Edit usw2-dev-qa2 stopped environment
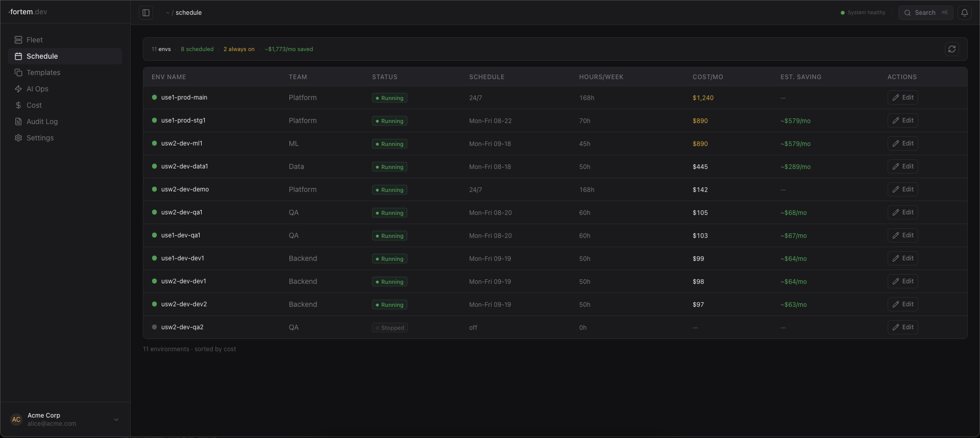 coord(902,327)
